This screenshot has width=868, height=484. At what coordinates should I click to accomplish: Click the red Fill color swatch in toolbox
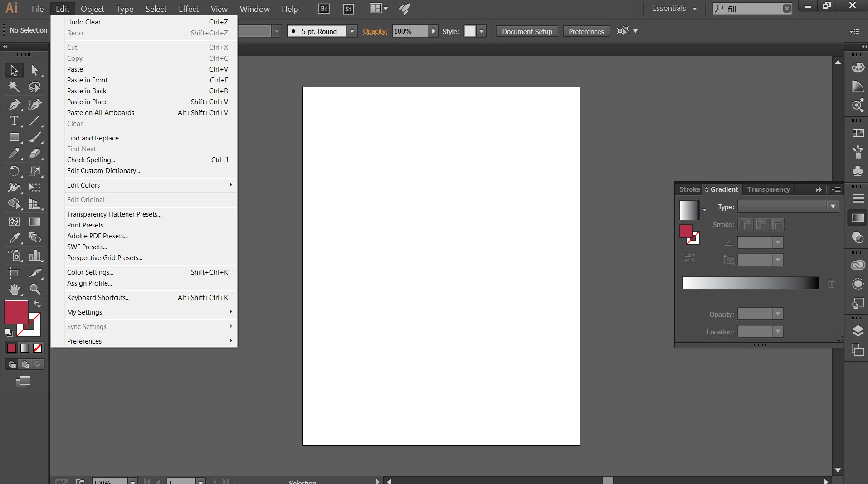[x=16, y=312]
